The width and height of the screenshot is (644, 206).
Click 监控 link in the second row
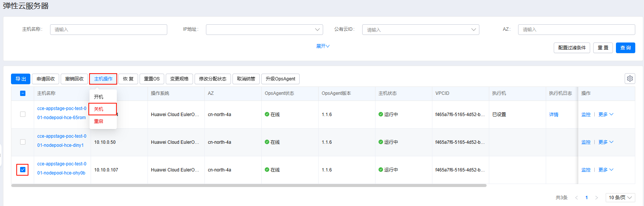tap(586, 142)
